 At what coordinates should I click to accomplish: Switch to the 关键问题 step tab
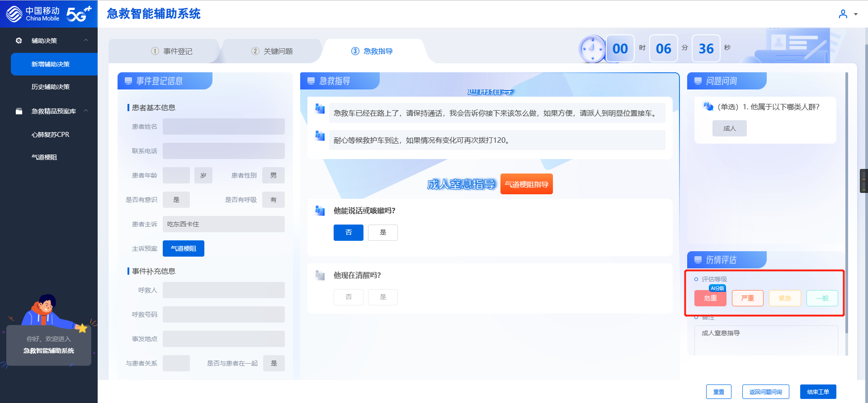pos(272,51)
